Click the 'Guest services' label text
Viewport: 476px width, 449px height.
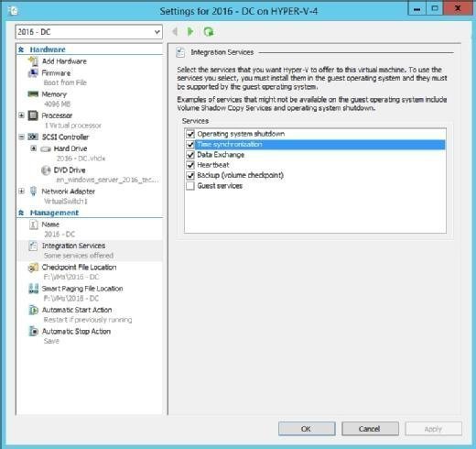click(x=220, y=186)
